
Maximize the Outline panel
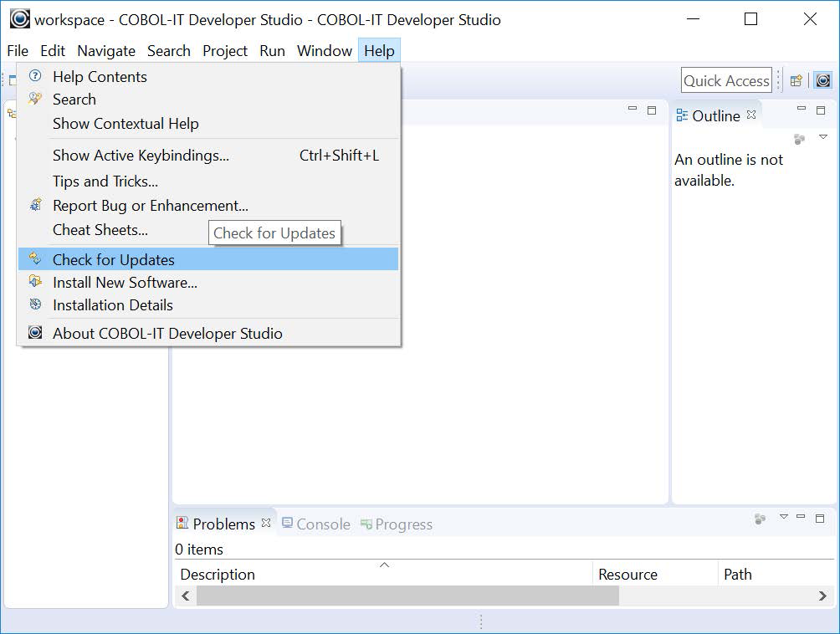point(822,110)
